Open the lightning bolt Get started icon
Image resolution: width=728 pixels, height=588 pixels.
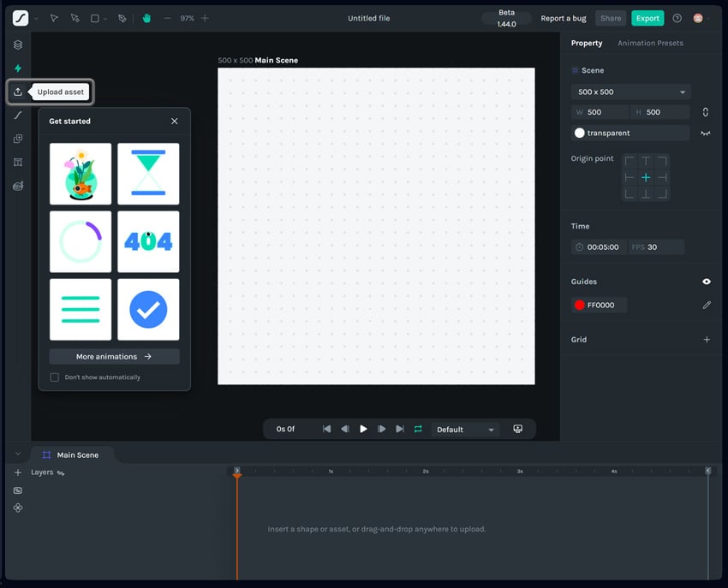pos(18,68)
